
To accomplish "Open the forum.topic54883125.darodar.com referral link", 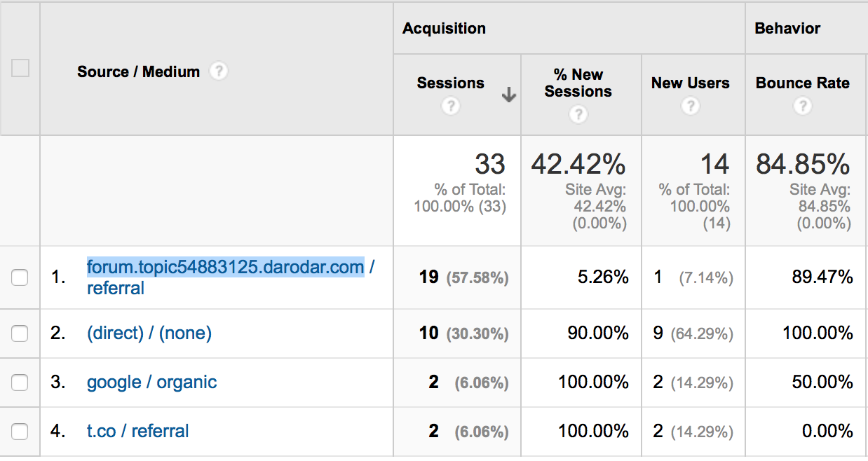I will point(225,267).
